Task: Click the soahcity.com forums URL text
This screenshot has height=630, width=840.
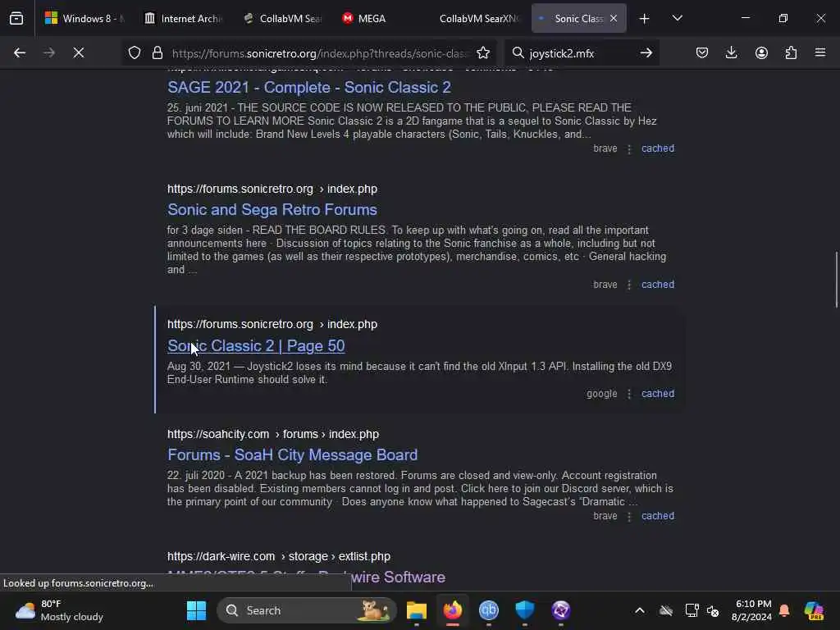Action: [272, 434]
